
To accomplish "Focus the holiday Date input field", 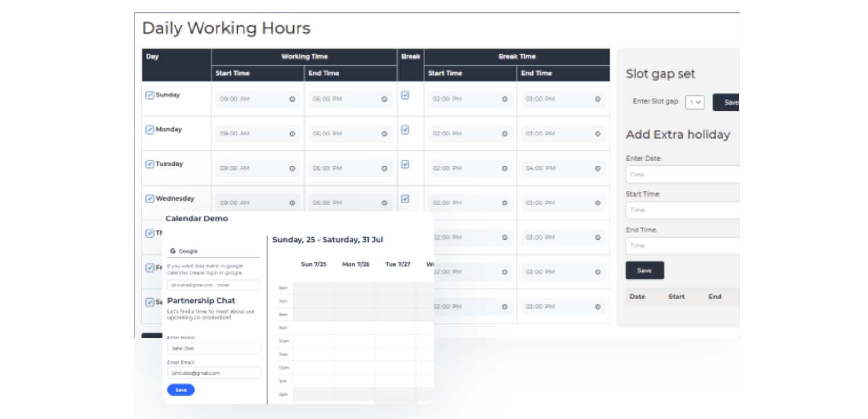I will [x=683, y=175].
